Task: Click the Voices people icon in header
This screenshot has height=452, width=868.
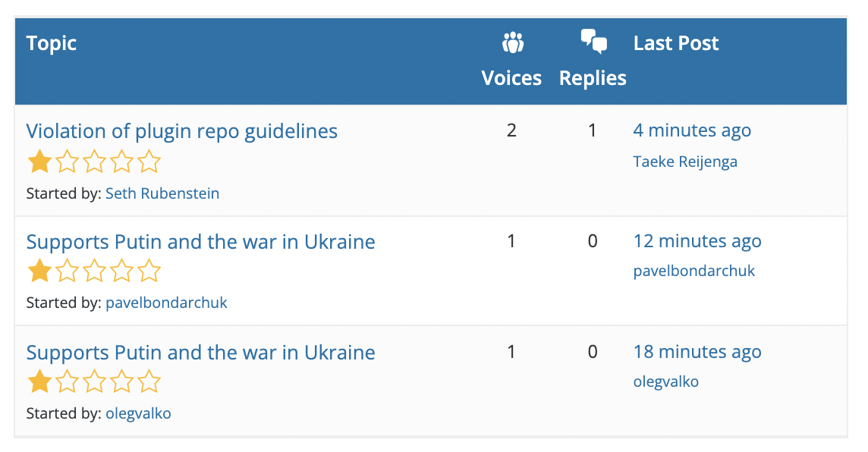Action: tap(513, 42)
